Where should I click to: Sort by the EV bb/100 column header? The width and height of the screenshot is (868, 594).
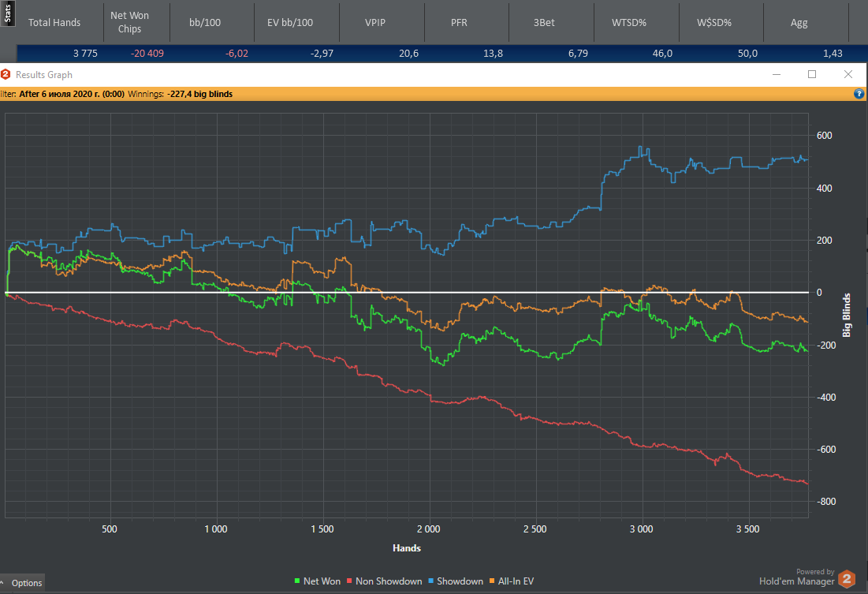pyautogui.click(x=290, y=22)
